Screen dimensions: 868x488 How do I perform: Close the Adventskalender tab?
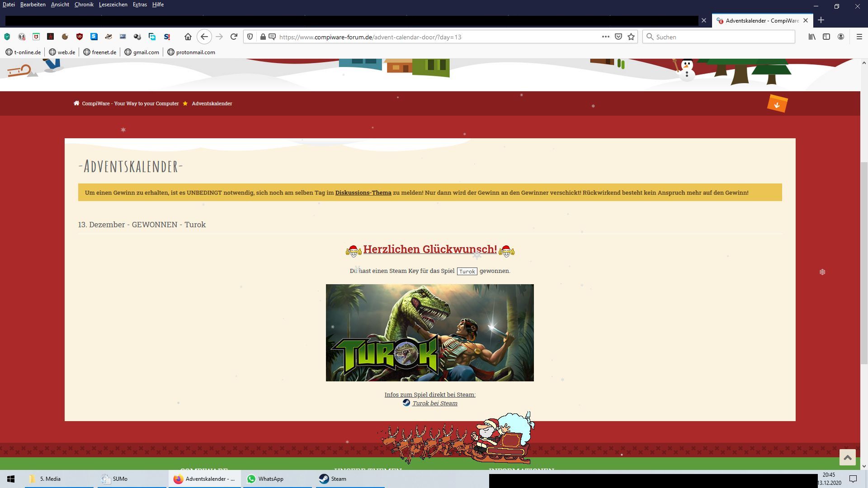(806, 20)
